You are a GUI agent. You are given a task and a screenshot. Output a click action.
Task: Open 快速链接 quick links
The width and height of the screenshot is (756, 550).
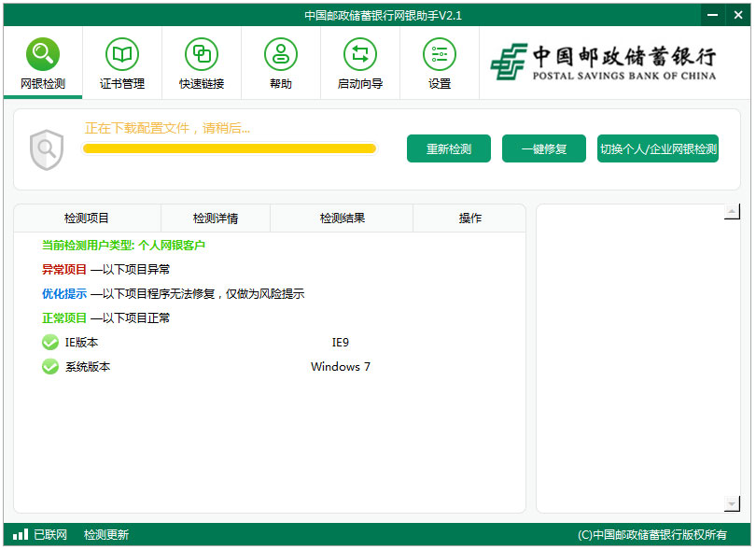tap(202, 63)
